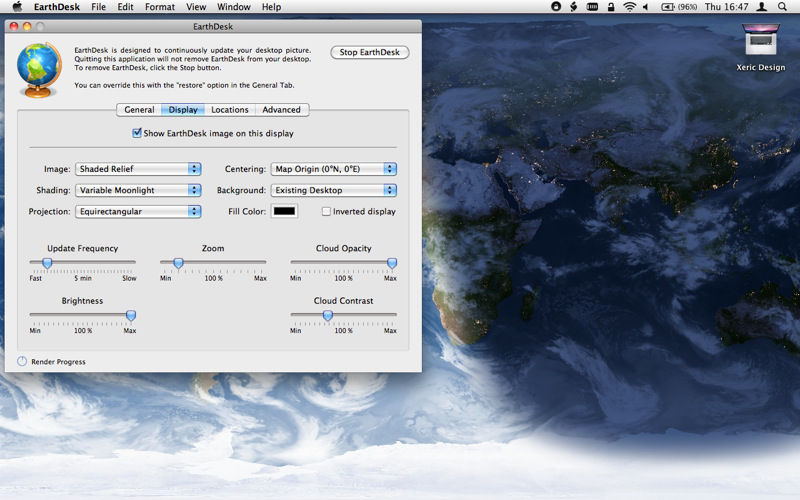The image size is (800, 500).
Task: Open the EarthDesk application menu
Action: [57, 7]
